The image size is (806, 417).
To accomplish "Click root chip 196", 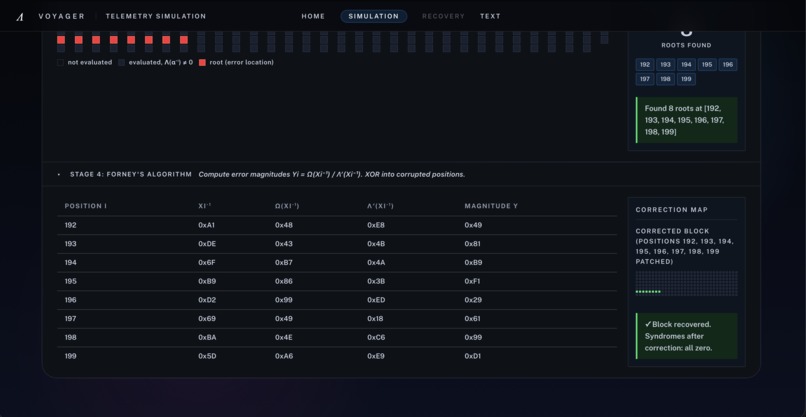I will tap(727, 65).
